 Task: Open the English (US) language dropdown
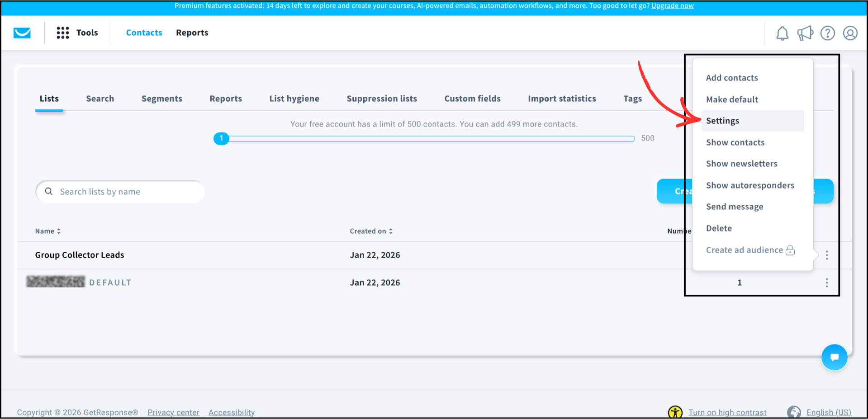coord(829,412)
